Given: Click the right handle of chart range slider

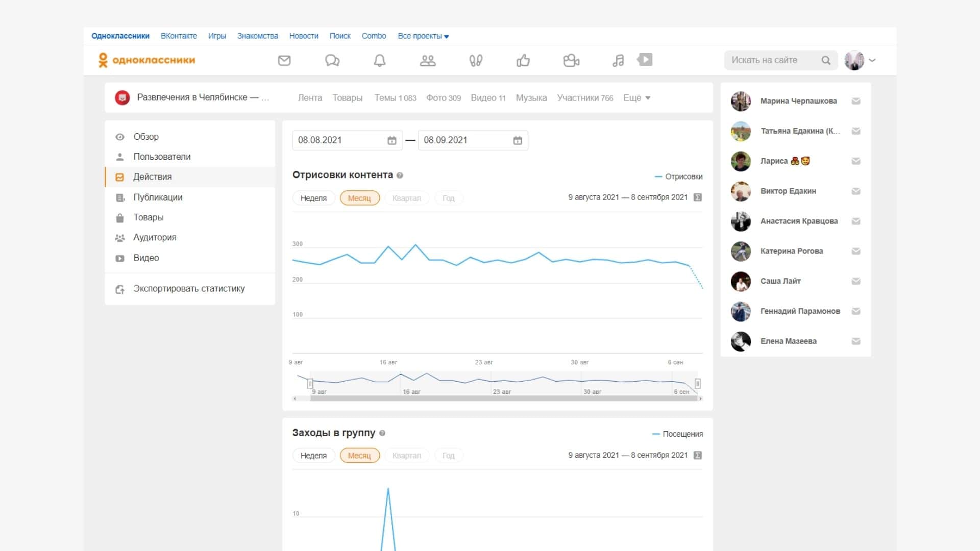Looking at the screenshot, I should click(x=697, y=384).
